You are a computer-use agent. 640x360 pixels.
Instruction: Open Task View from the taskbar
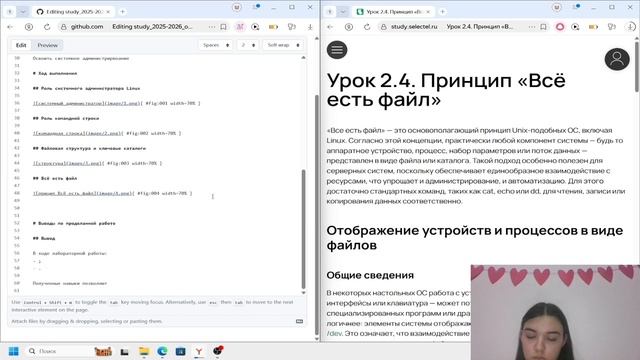[124, 351]
